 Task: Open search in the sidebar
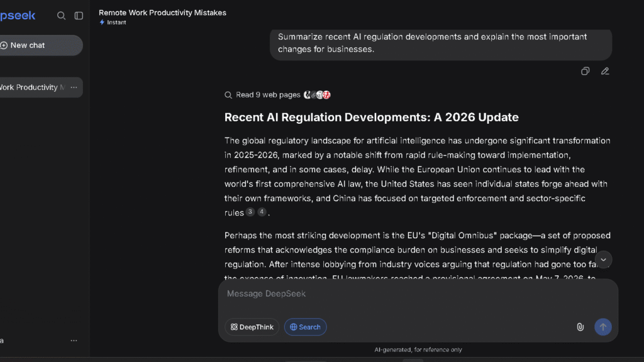coord(61,16)
